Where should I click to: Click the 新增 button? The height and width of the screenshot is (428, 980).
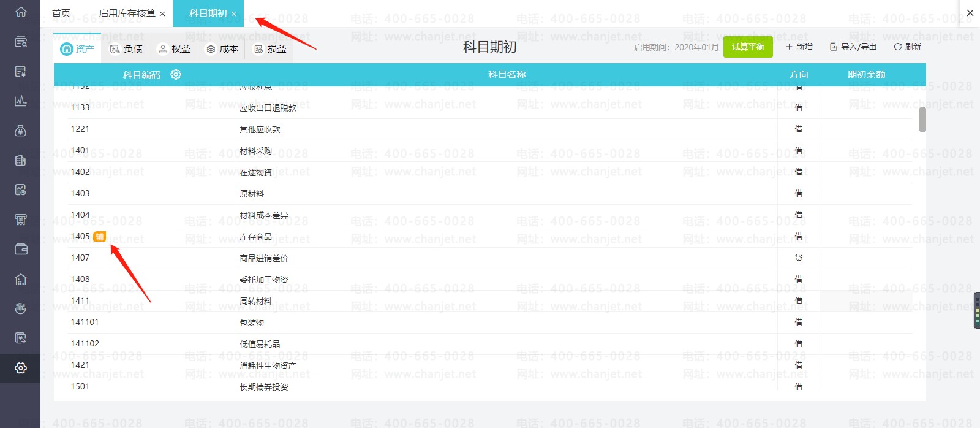point(799,47)
